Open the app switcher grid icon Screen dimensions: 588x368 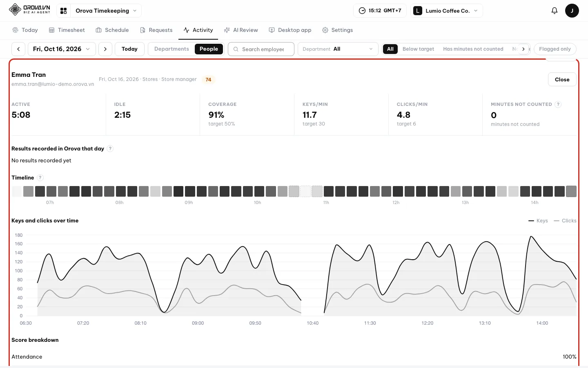pos(64,11)
